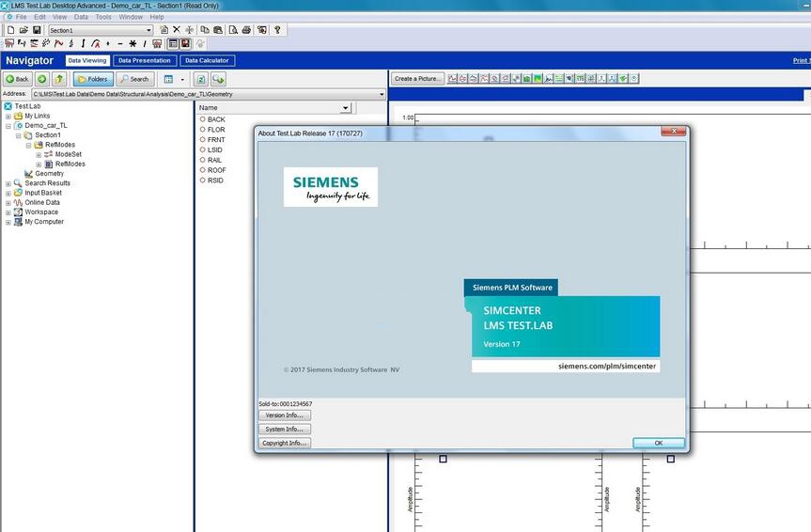Go Back in the Navigator

click(18, 79)
